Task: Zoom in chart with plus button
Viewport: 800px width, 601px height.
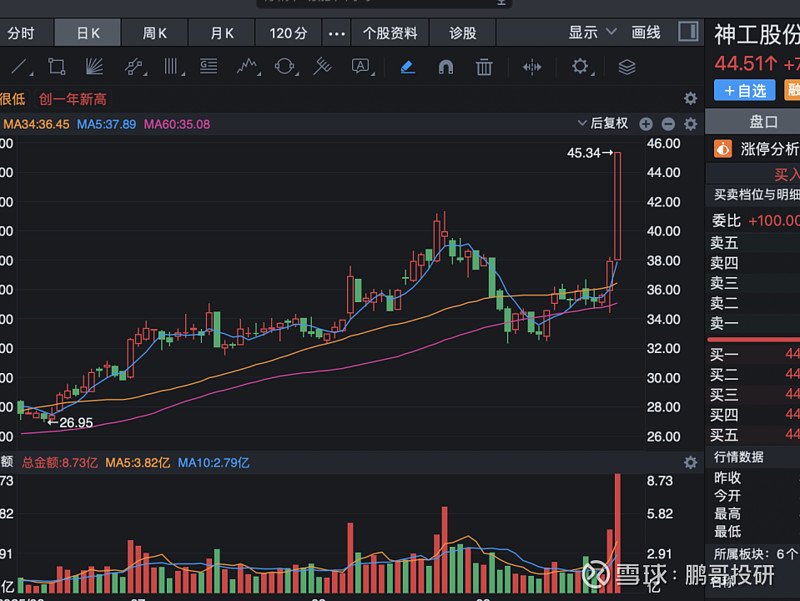Action: (x=646, y=124)
